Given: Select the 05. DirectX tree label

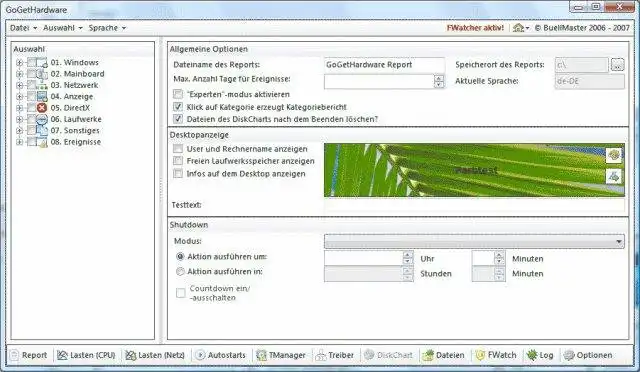Looking at the screenshot, I should [70, 108].
